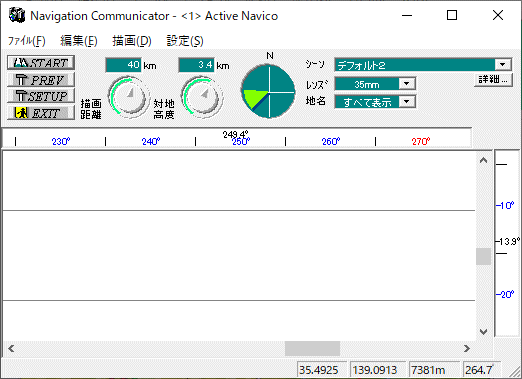Open the 編集(E) menu
Image resolution: width=522 pixels, height=379 pixels.
click(79, 41)
